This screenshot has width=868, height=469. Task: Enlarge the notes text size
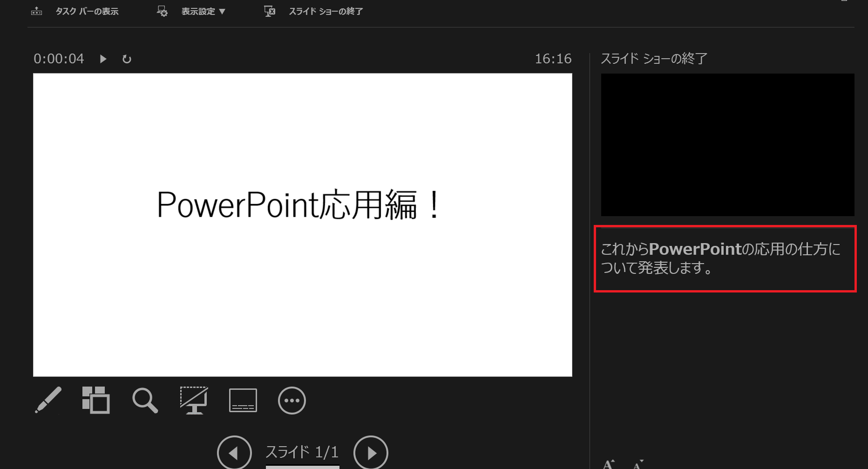[x=608, y=464]
